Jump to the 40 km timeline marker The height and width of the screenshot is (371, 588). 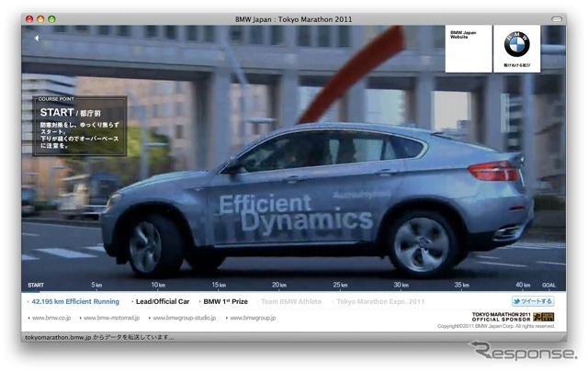coord(523,285)
